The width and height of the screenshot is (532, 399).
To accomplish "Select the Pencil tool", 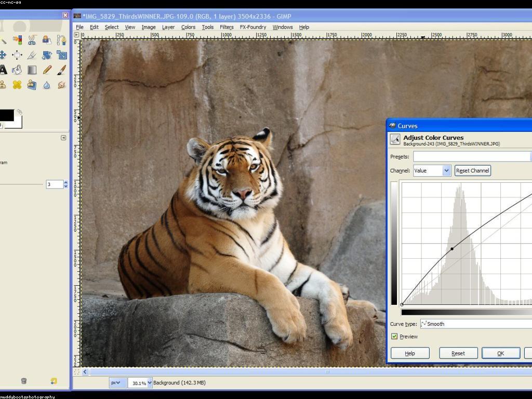I will (x=47, y=70).
